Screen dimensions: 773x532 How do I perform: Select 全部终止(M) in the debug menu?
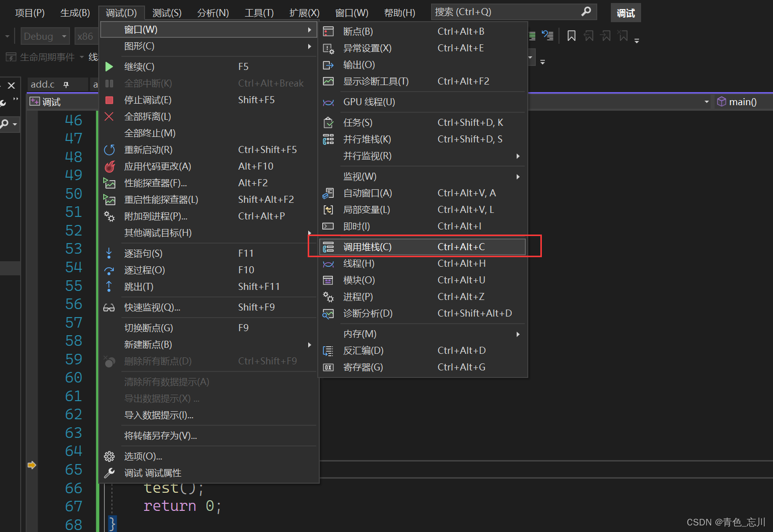(x=209, y=133)
